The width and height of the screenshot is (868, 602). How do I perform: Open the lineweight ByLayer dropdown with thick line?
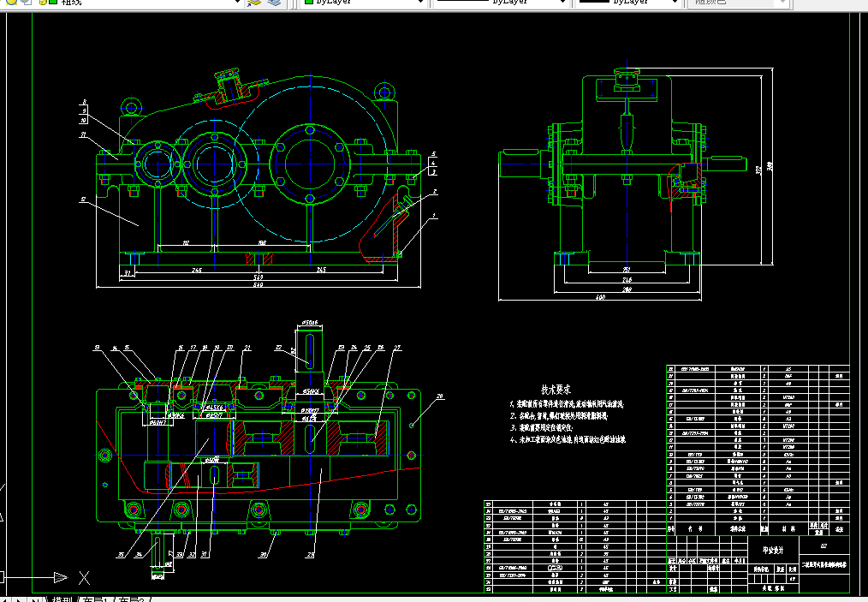pyautogui.click(x=629, y=3)
